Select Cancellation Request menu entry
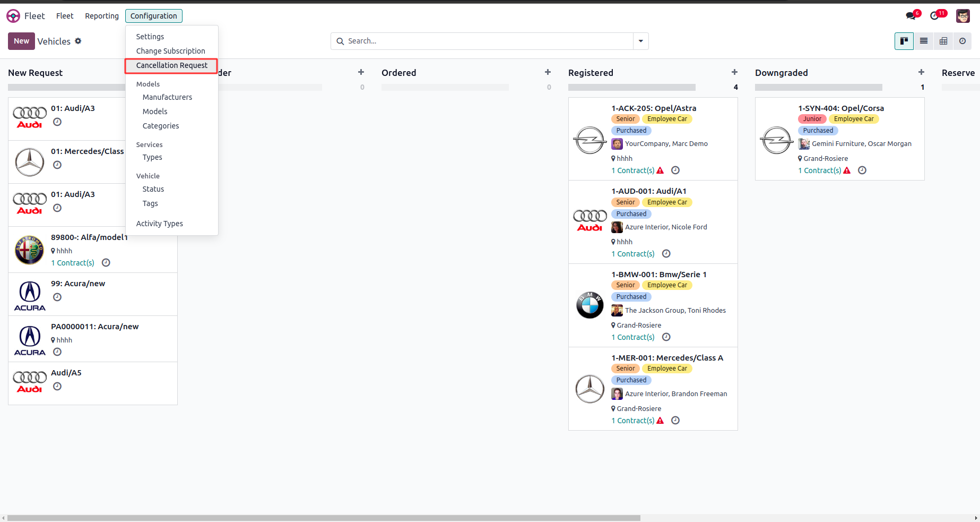The image size is (980, 522). point(172,65)
